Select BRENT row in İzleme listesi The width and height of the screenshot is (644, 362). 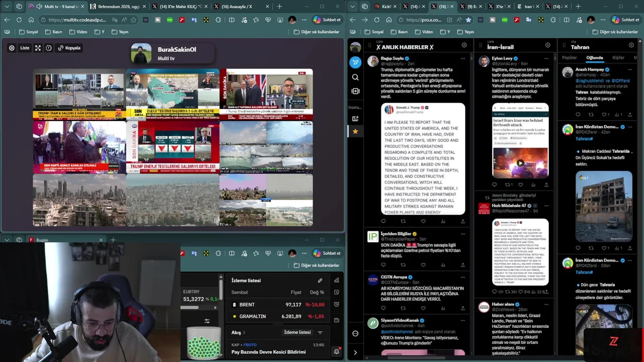[x=279, y=305]
